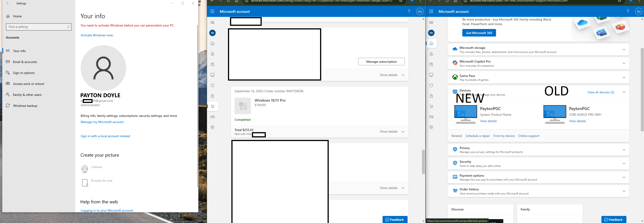The width and height of the screenshot is (644, 223).
Task: Click Settings window back arrow
Action: coord(8,3)
